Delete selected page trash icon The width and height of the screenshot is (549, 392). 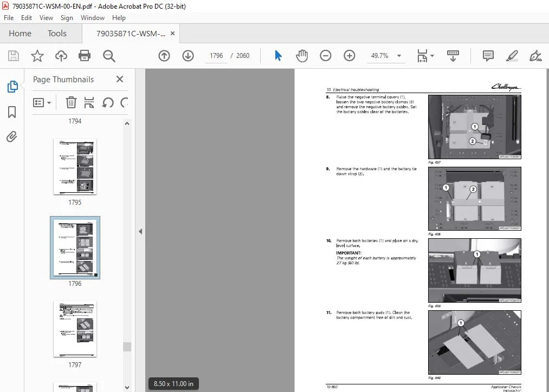pyautogui.click(x=71, y=102)
